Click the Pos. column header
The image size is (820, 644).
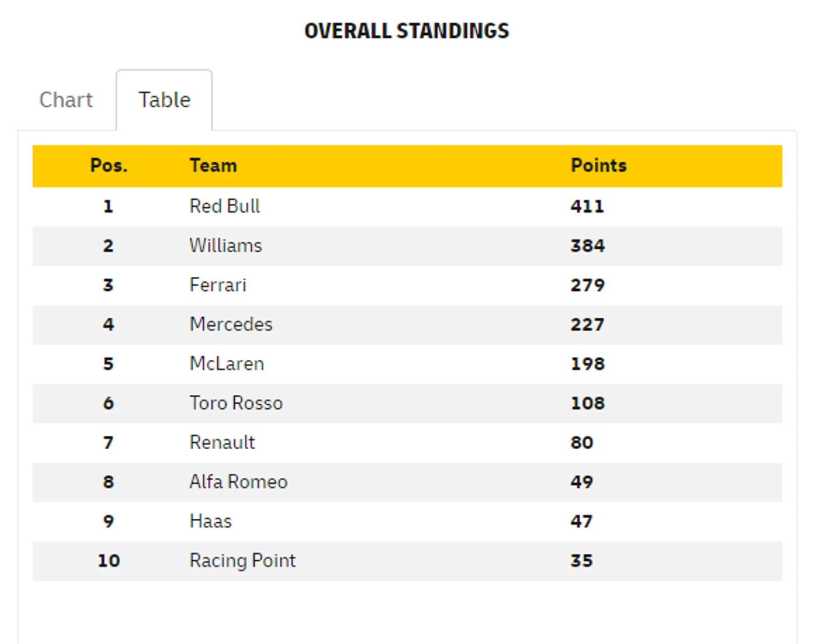(109, 166)
